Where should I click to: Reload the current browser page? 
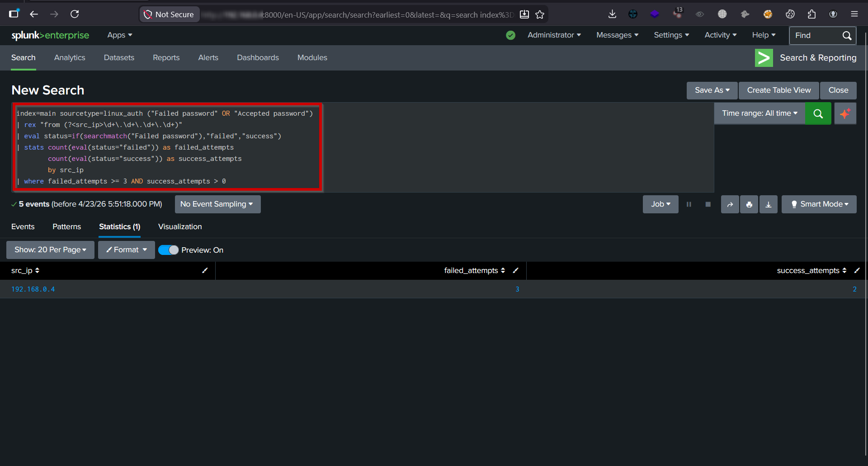(x=75, y=14)
